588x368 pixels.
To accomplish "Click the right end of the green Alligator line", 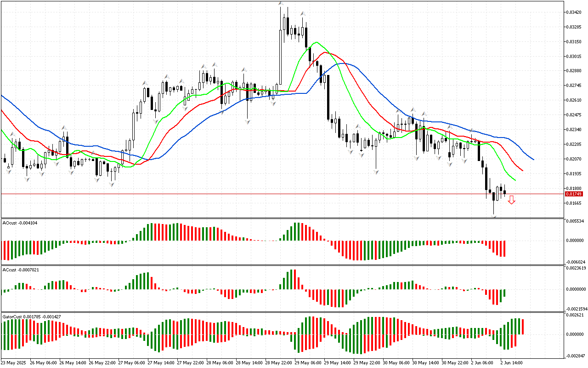I will 515,180.
